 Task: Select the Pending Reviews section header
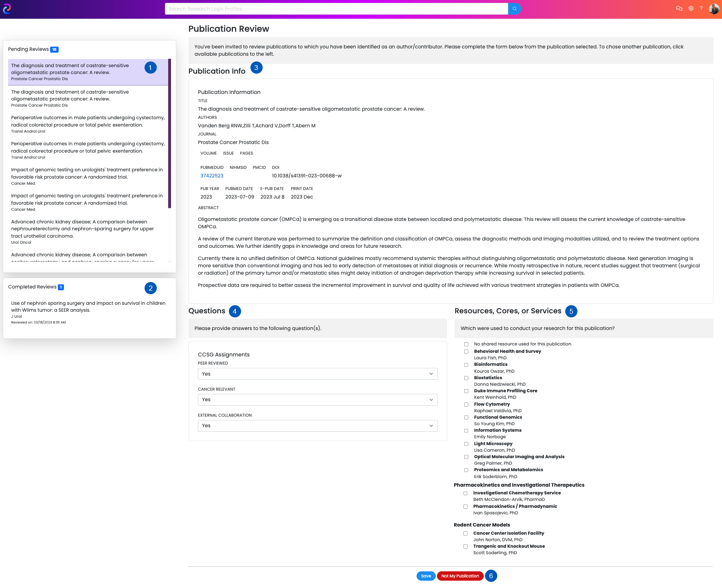click(x=29, y=49)
